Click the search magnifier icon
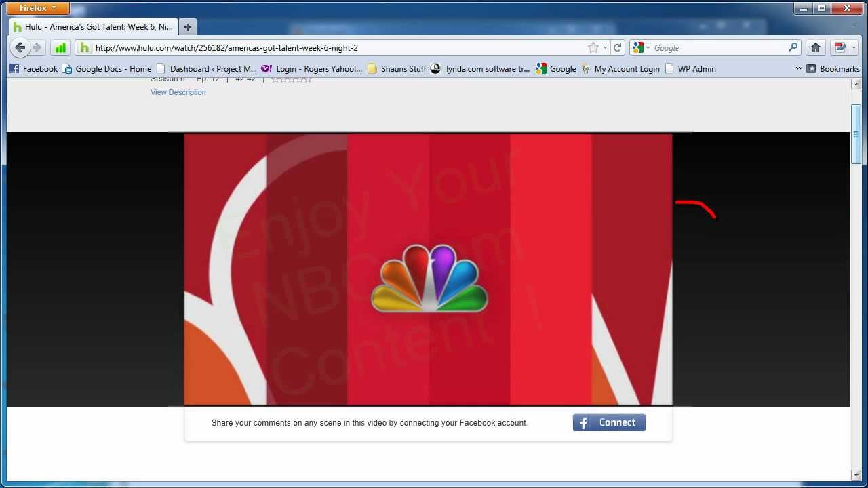Image resolution: width=868 pixels, height=488 pixels. [793, 47]
